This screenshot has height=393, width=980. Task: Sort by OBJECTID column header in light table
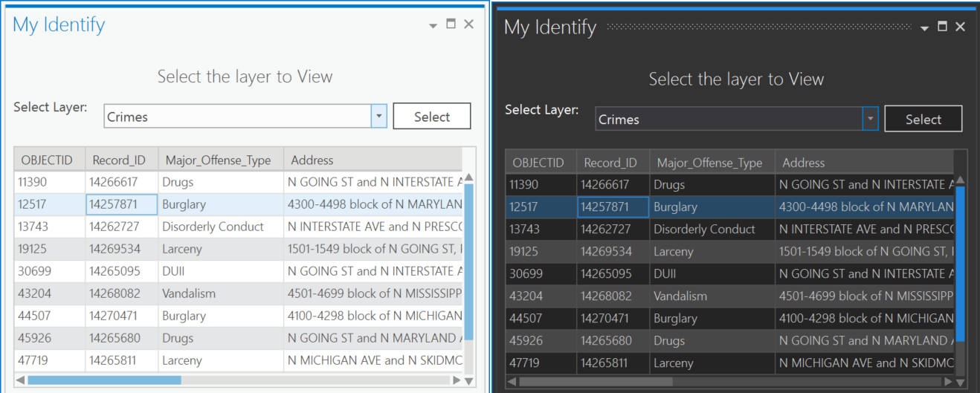coord(47,160)
